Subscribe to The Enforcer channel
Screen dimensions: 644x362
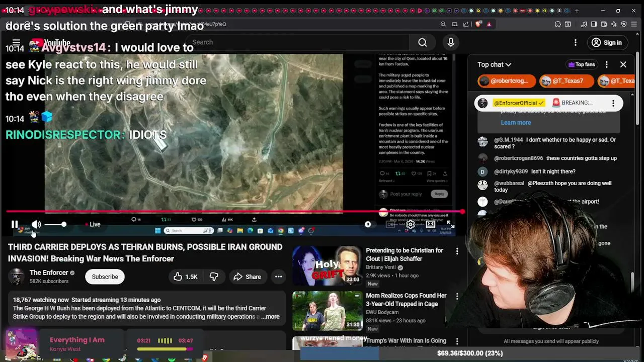pyautogui.click(x=105, y=277)
